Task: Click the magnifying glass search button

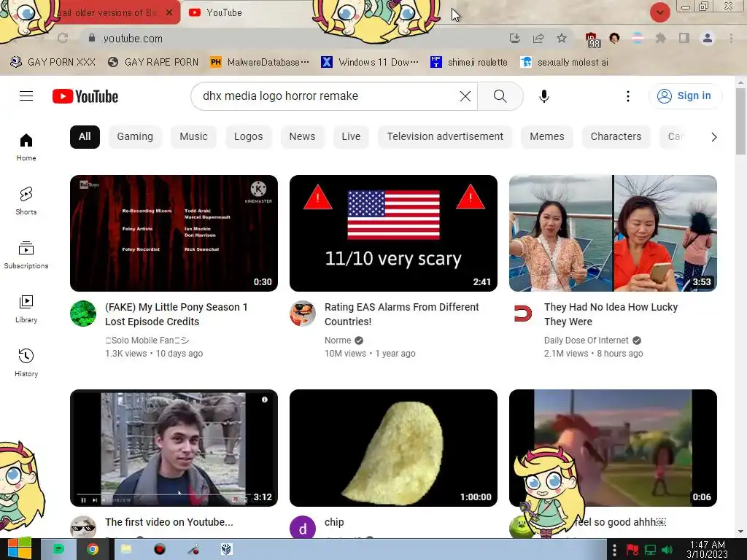Action: coord(500,96)
